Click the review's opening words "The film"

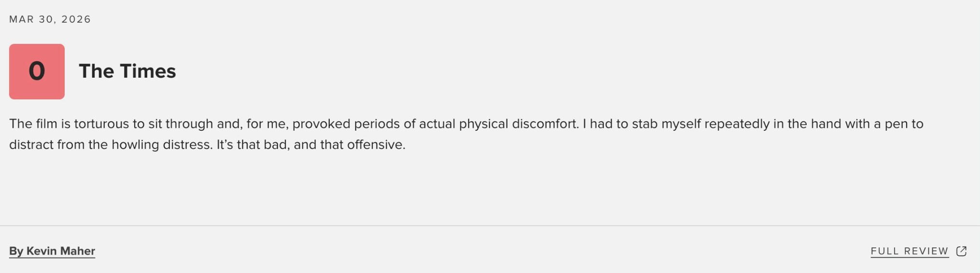click(33, 124)
